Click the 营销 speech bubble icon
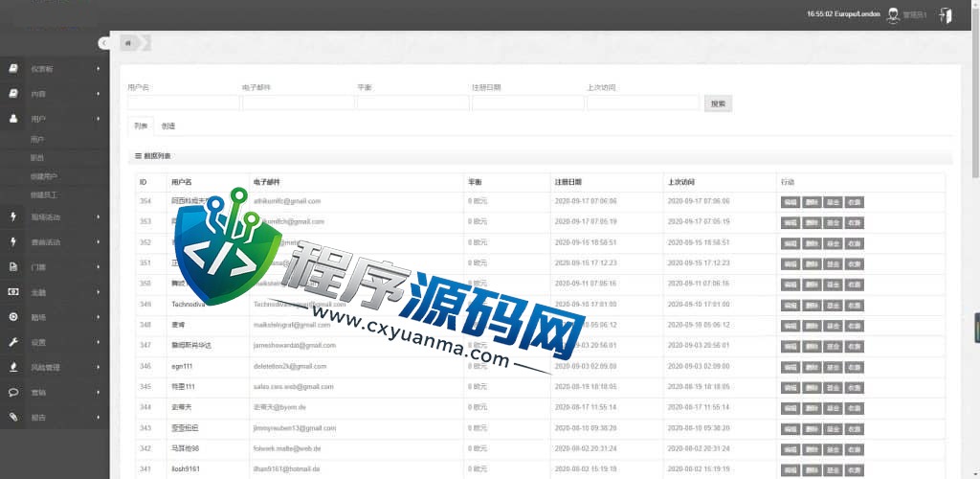This screenshot has height=479, width=980. point(13,392)
